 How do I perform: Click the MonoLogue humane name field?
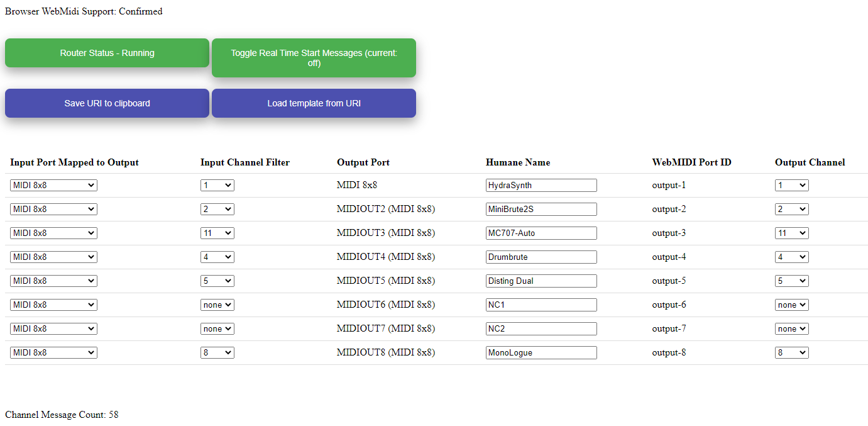(x=541, y=352)
